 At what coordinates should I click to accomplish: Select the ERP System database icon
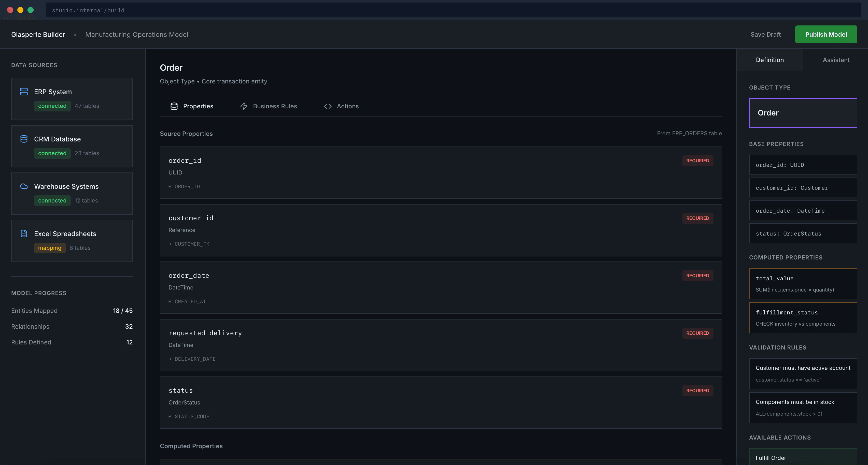click(x=24, y=91)
